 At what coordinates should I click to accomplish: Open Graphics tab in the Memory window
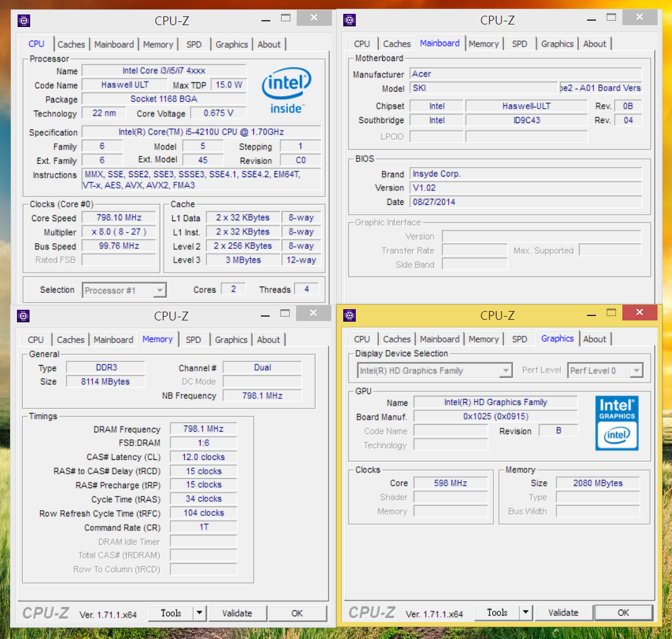coord(231,340)
